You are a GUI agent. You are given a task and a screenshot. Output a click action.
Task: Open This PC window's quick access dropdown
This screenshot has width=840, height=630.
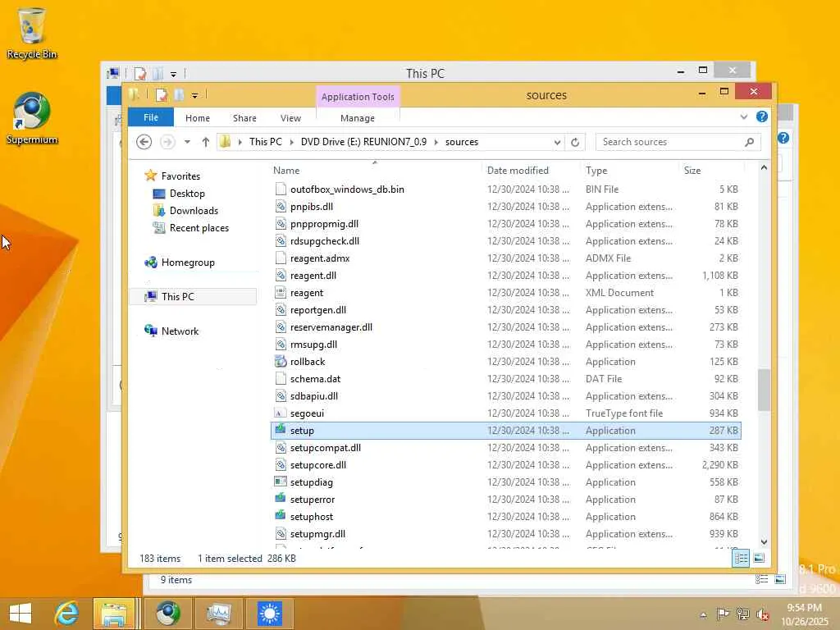[174, 74]
